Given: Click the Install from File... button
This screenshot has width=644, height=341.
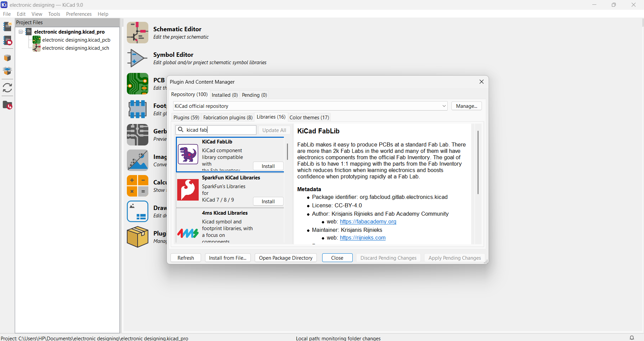Looking at the screenshot, I should 228,258.
